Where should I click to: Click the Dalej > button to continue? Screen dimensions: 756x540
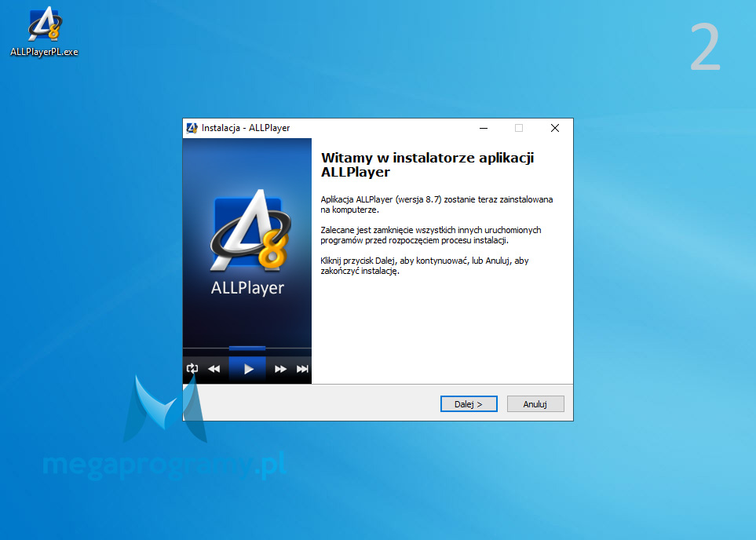tap(469, 404)
